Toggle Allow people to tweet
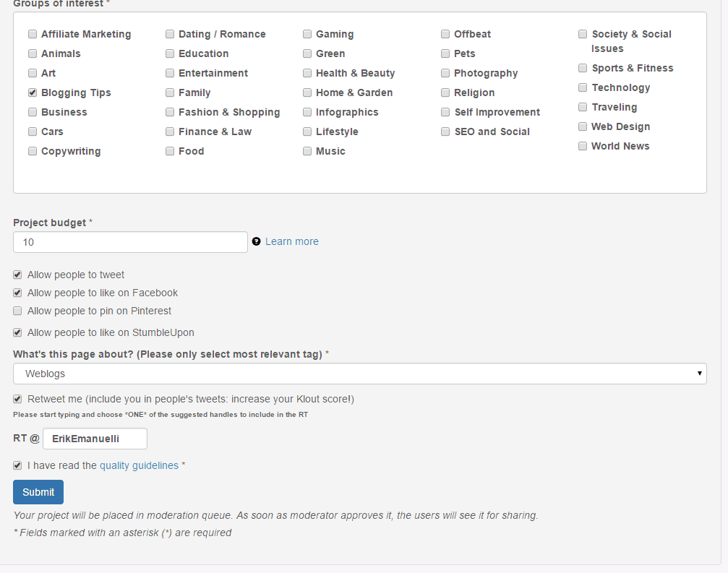 pyautogui.click(x=18, y=275)
